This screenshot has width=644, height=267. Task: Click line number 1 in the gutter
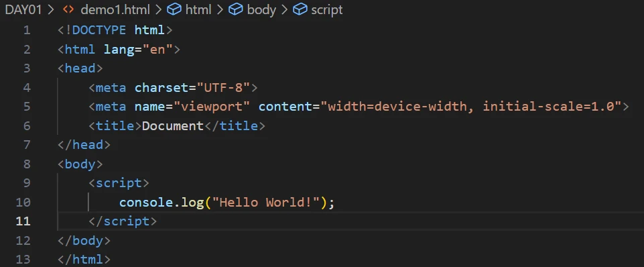coord(27,30)
